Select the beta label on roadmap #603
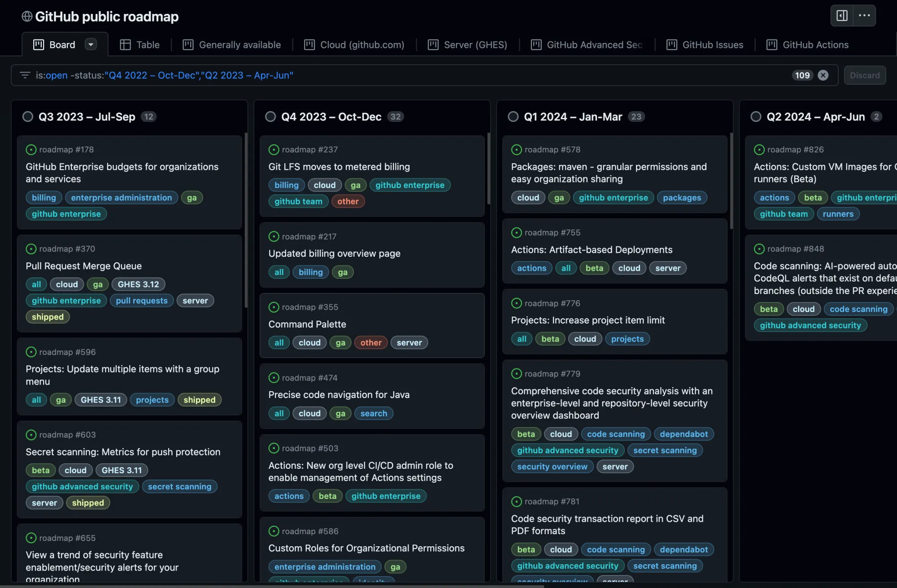This screenshot has width=897, height=588. point(40,470)
